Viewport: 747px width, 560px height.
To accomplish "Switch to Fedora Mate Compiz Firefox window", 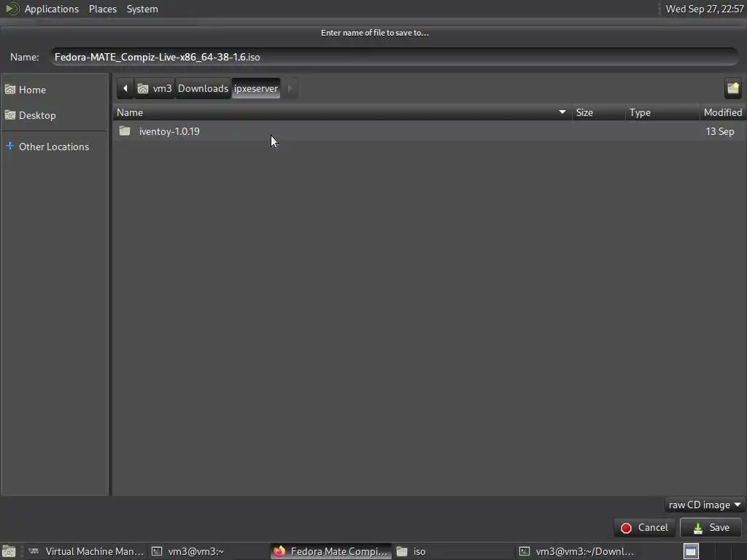I will (x=331, y=551).
